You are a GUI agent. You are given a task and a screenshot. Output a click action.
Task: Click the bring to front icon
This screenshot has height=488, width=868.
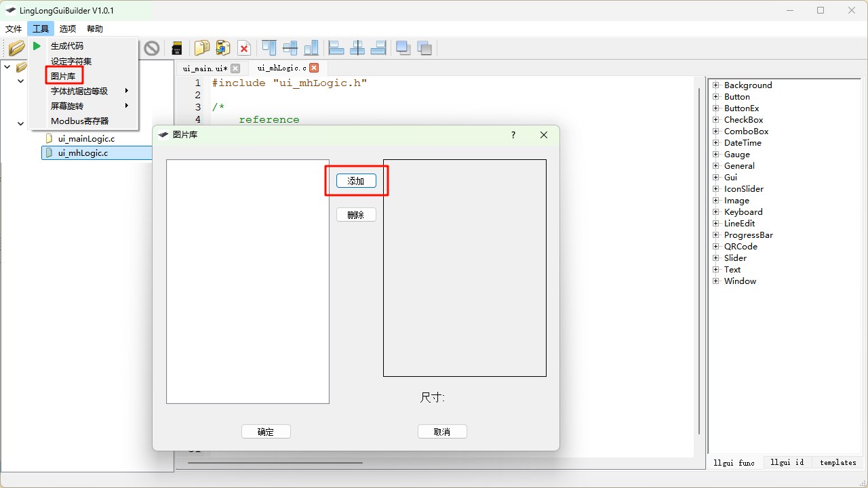click(403, 48)
